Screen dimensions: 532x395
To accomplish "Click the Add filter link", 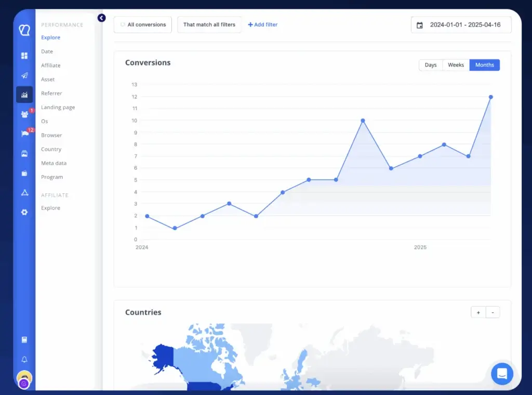I will [262, 24].
